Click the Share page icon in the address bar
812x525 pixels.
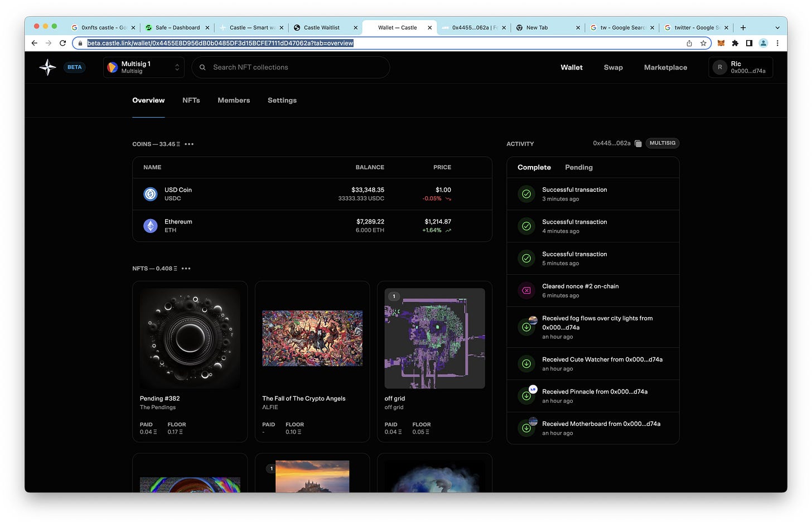(x=689, y=43)
